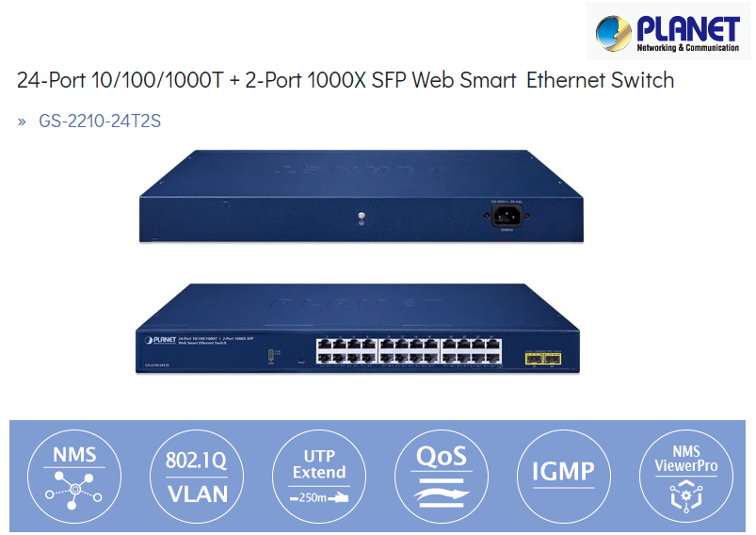Image resolution: width=756 pixels, height=535 pixels.
Task: Click the product title heading text
Action: (x=346, y=80)
